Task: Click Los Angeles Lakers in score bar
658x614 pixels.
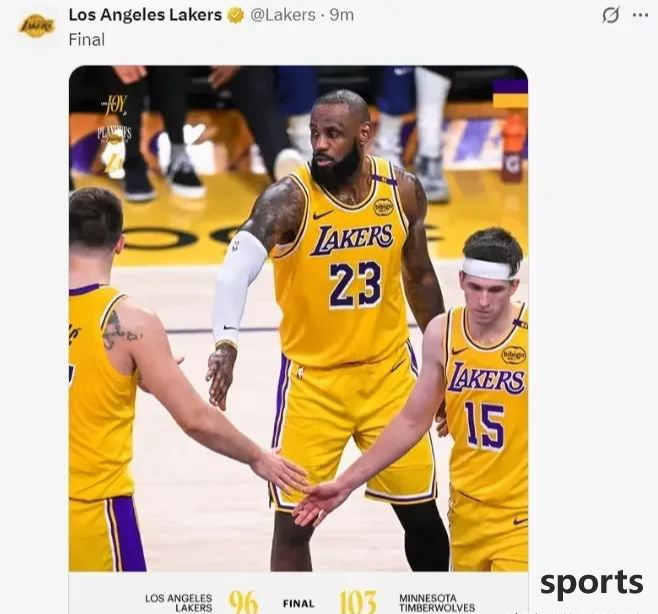Action: point(179,603)
